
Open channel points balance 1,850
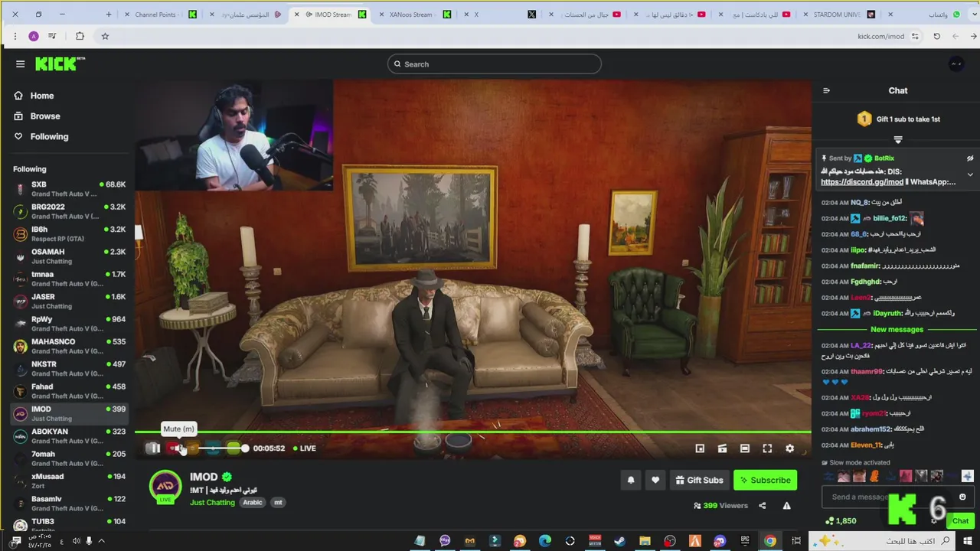[841, 521]
